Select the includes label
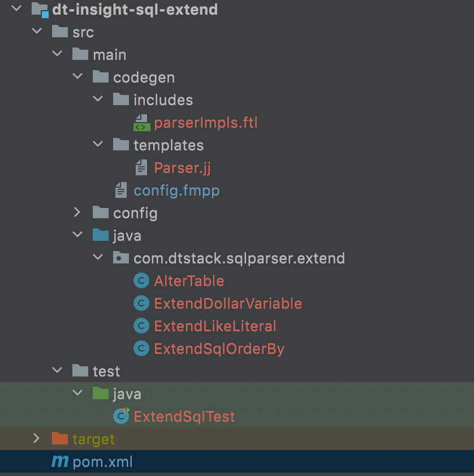The image size is (474, 476). (163, 100)
